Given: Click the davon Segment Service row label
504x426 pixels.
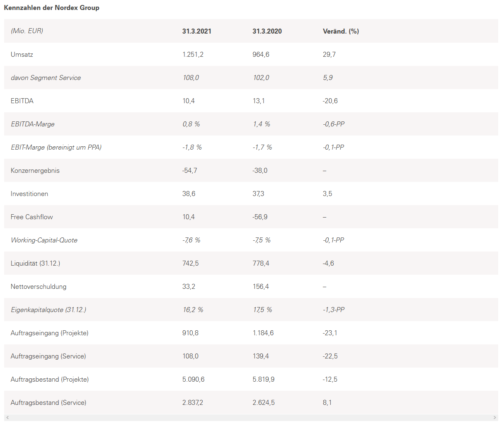Looking at the screenshot, I should 46,77.
